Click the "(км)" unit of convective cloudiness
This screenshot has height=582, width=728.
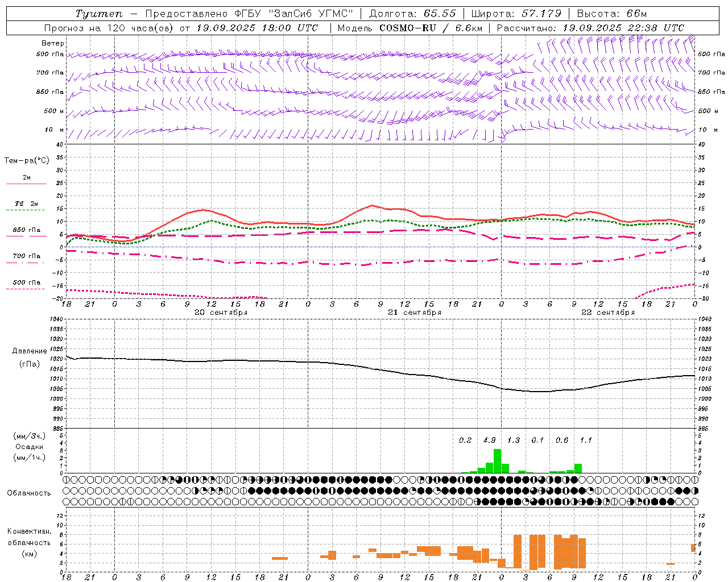coord(30,554)
